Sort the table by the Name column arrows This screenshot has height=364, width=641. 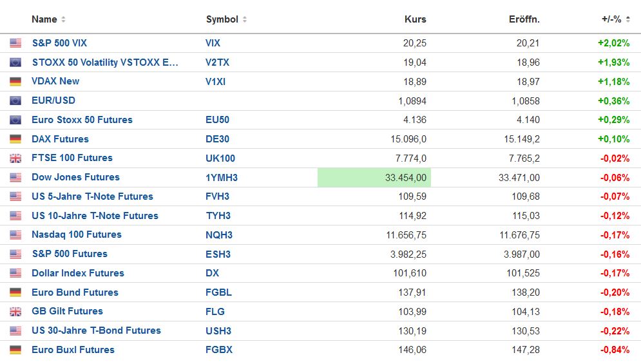coord(63,20)
